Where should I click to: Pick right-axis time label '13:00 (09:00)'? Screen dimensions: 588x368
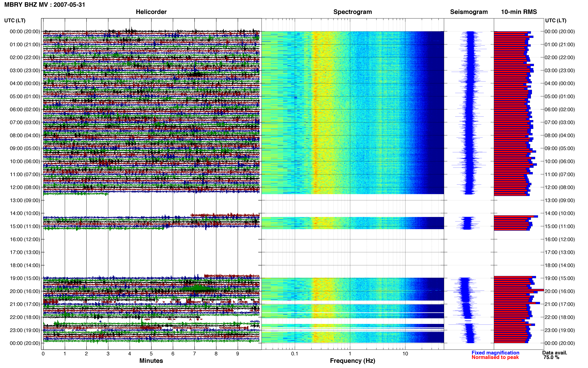560,200
